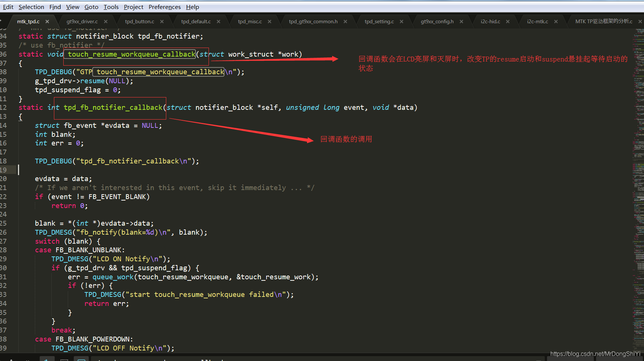Click the 'fb_notify(blank=%d)' debug line

pos(121,232)
